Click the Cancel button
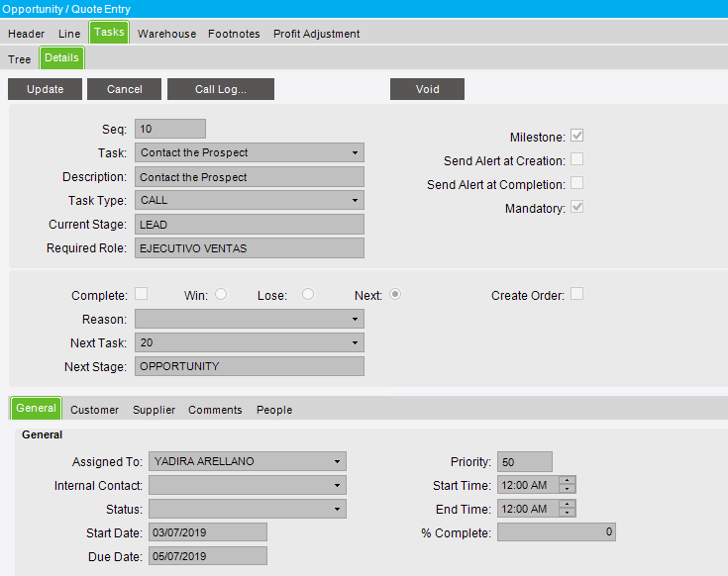 pos(125,89)
